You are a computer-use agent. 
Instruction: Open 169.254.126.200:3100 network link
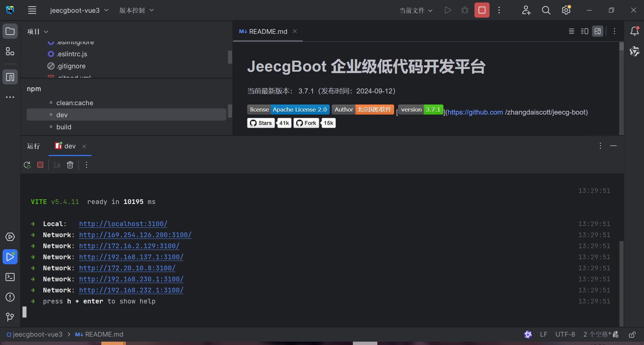pos(135,235)
